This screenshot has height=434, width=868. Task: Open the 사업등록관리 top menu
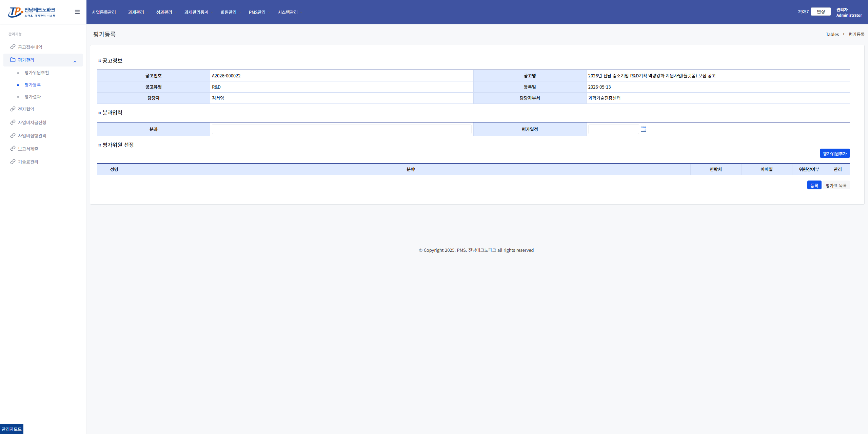pos(104,12)
